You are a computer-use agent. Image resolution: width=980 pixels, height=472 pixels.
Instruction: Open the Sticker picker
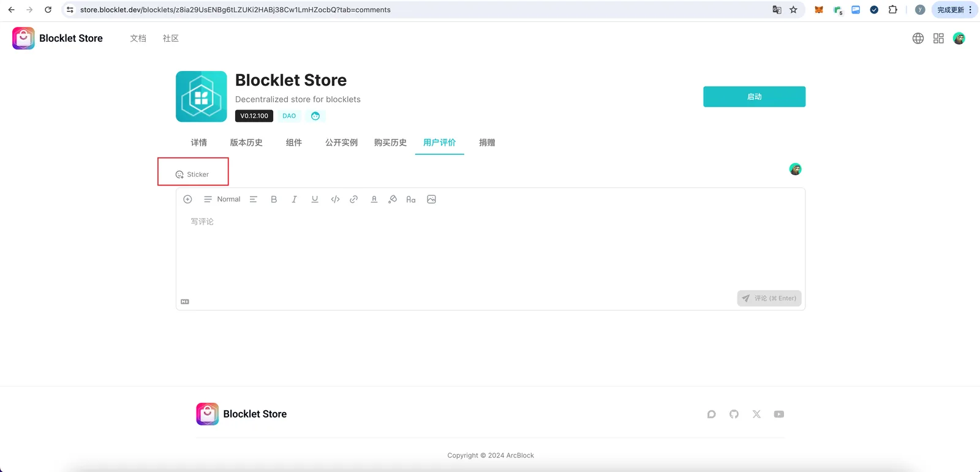[192, 174]
